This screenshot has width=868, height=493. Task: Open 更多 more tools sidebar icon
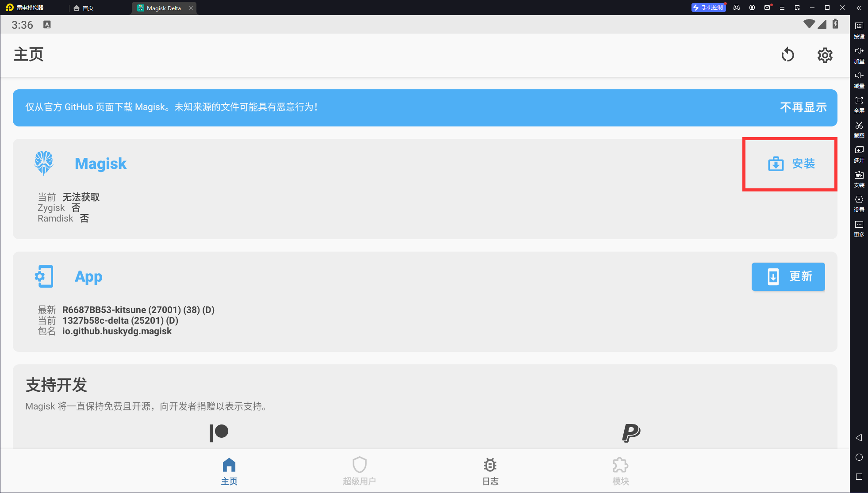pos(859,229)
